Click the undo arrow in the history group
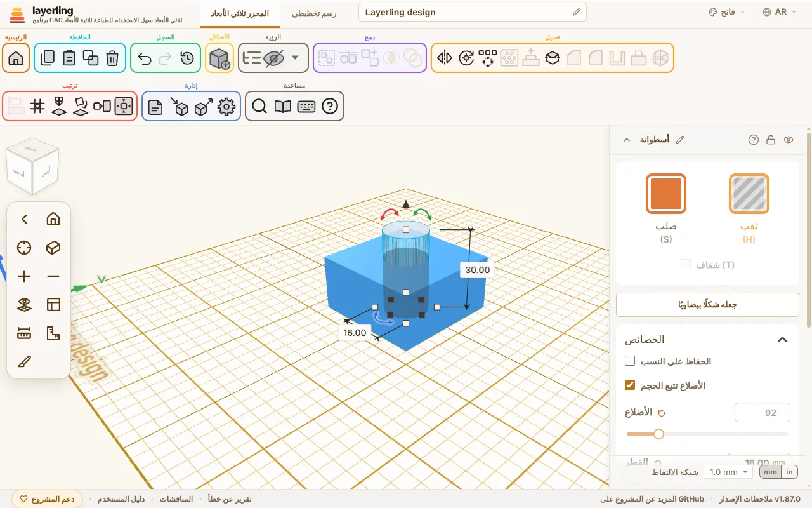The height and width of the screenshot is (508, 812). 145,58
